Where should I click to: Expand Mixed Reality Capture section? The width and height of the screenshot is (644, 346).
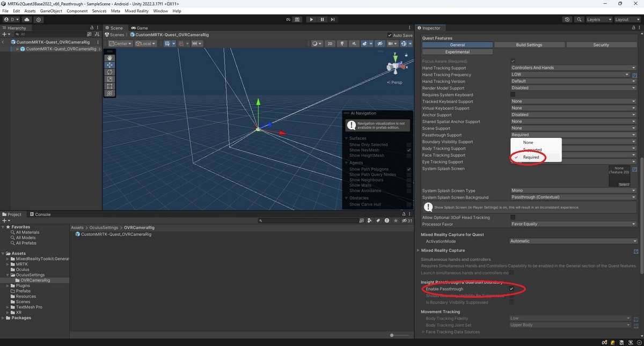pos(419,251)
